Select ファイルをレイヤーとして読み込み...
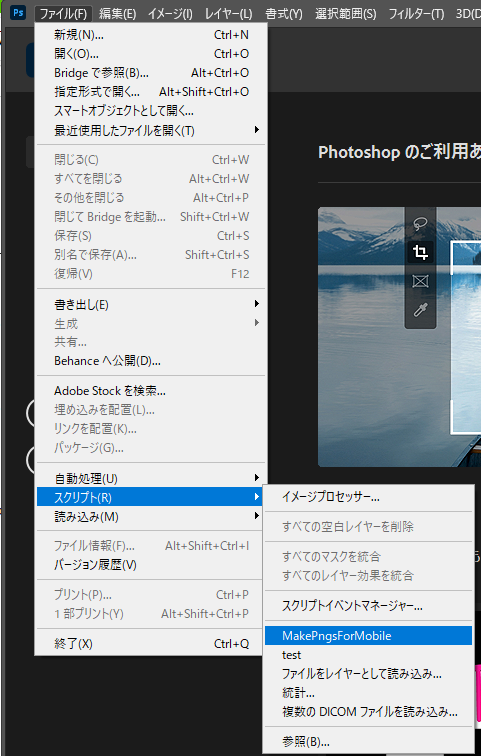481x756 pixels. pos(369,674)
